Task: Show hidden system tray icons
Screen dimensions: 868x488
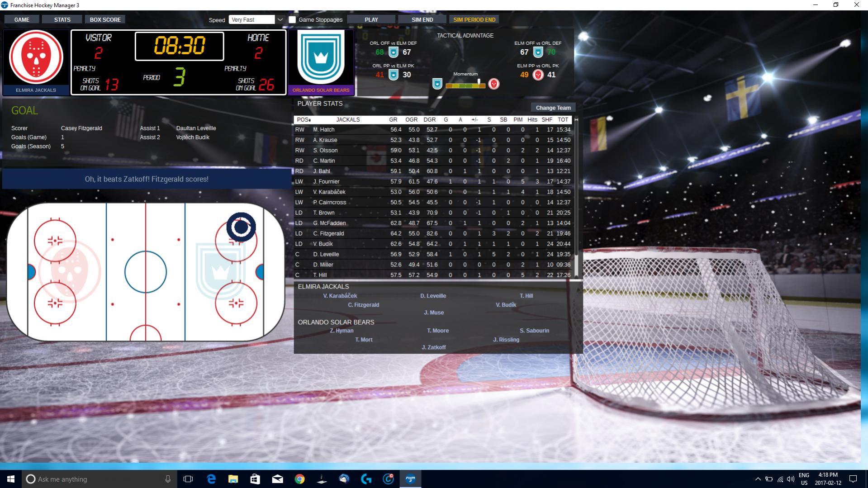Action: [758, 479]
